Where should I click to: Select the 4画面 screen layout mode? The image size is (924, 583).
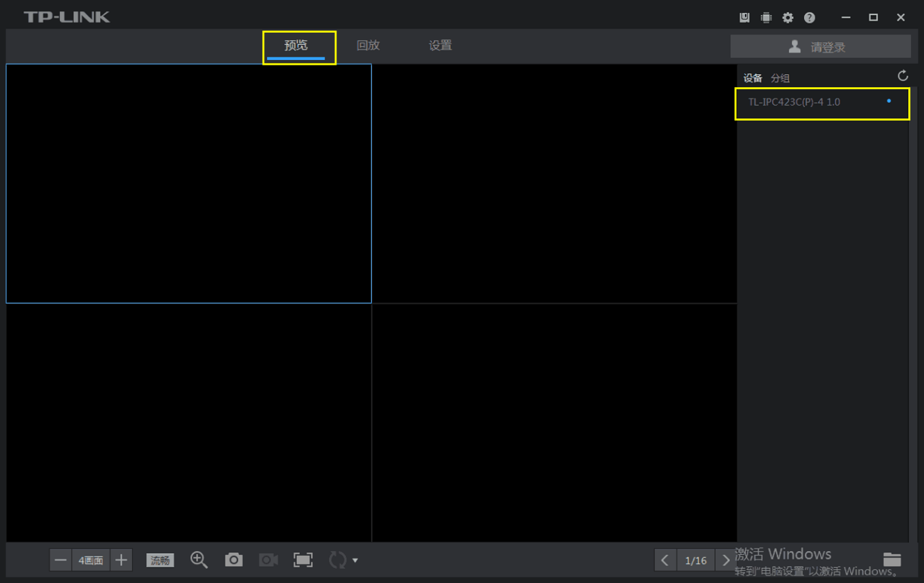click(x=91, y=559)
